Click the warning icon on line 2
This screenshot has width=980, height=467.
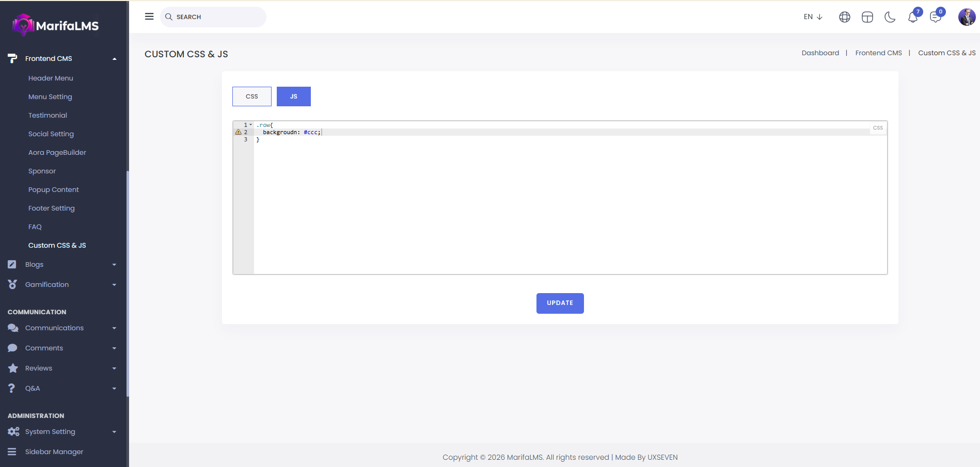238,132
